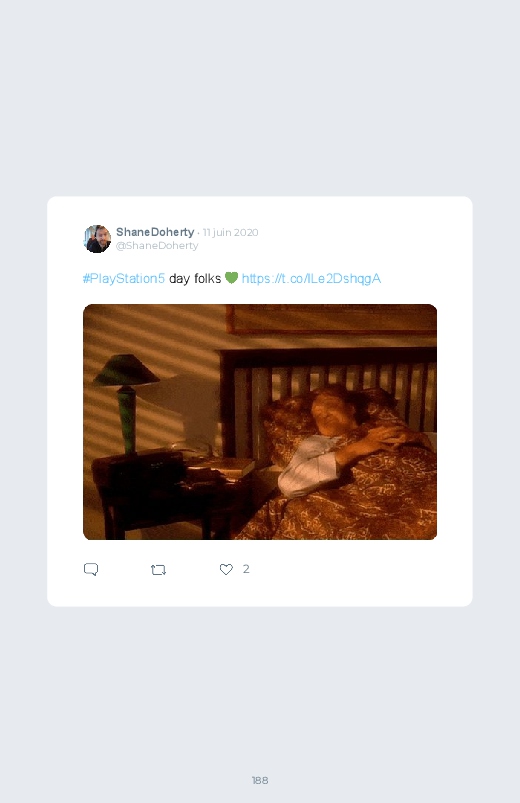Click the ShaneDoherty display name
520x803 pixels.
coord(155,232)
